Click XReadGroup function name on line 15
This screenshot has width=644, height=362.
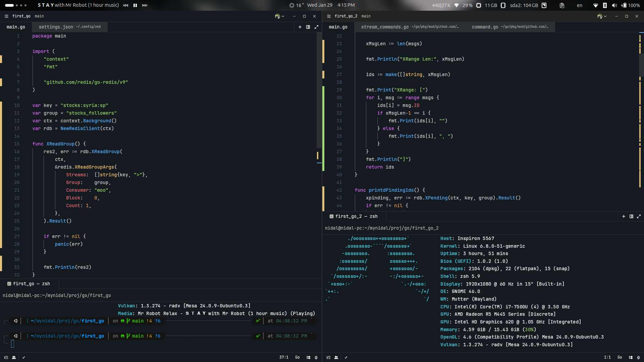pyautogui.click(x=60, y=144)
